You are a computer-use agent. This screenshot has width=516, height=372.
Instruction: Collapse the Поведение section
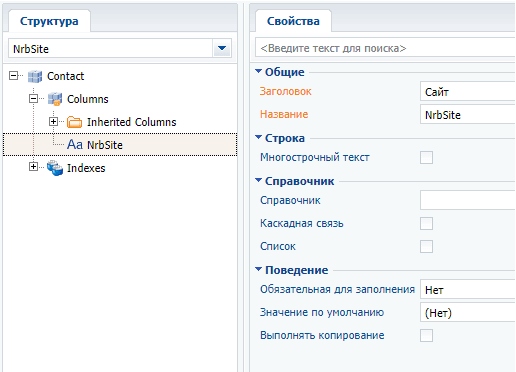click(258, 269)
